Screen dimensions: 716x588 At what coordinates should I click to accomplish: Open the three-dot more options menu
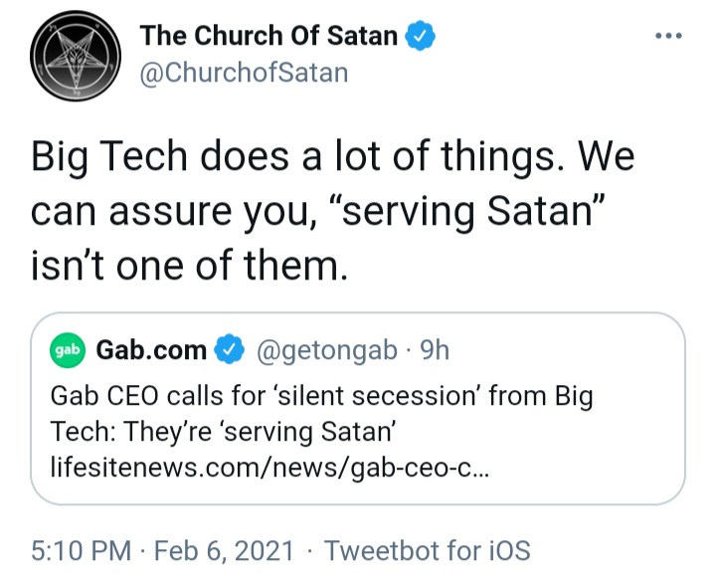pos(668,36)
